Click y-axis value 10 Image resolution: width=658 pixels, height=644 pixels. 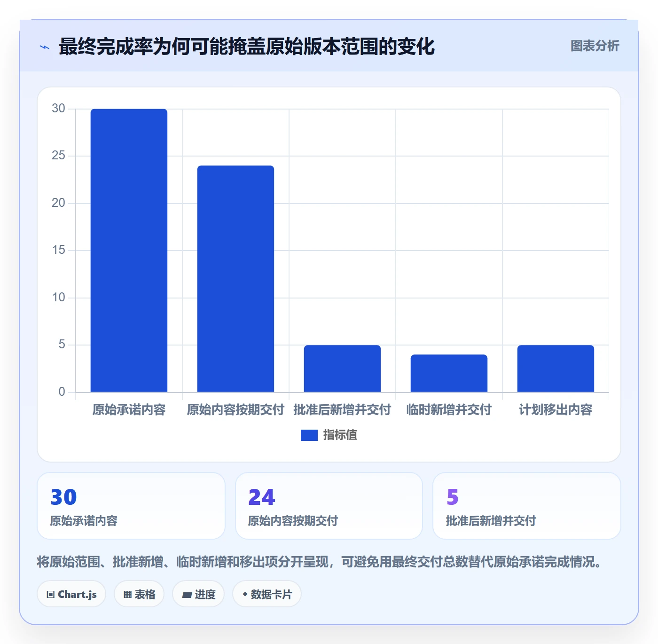click(x=58, y=298)
